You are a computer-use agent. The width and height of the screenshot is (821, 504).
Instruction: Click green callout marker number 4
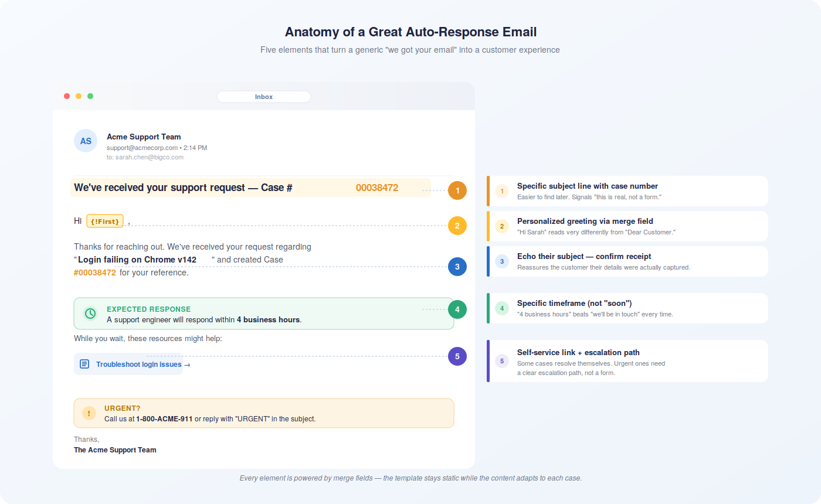click(x=457, y=309)
